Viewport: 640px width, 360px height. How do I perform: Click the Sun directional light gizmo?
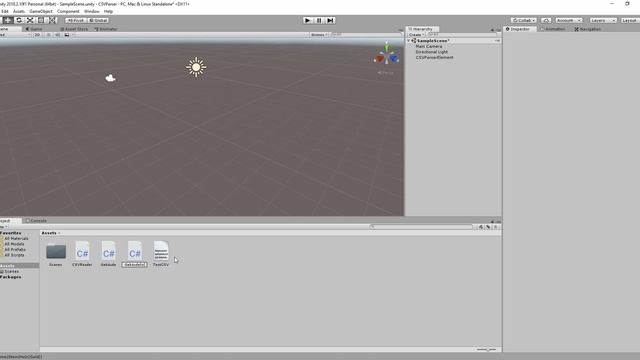196,67
